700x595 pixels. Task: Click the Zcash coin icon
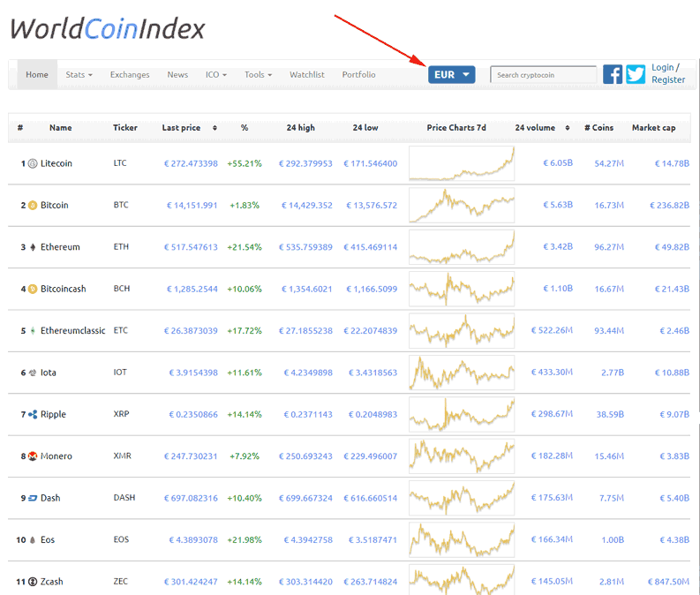click(33, 582)
